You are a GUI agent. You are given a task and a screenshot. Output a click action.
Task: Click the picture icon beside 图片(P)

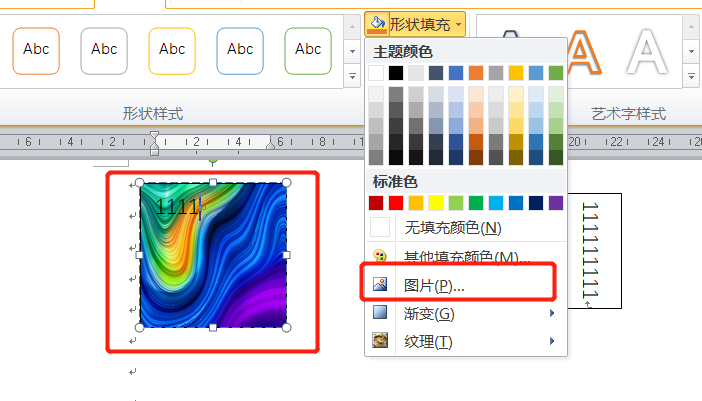tap(379, 286)
